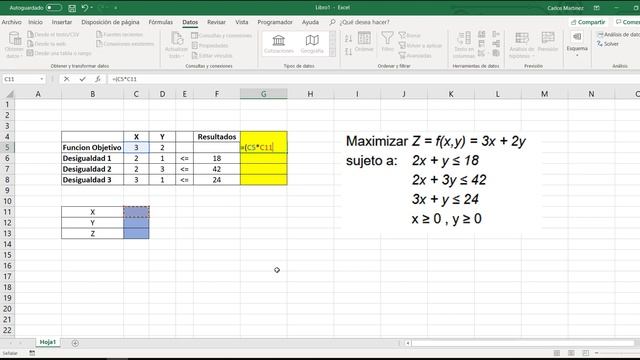Click Desde la web icon

click(x=30, y=44)
